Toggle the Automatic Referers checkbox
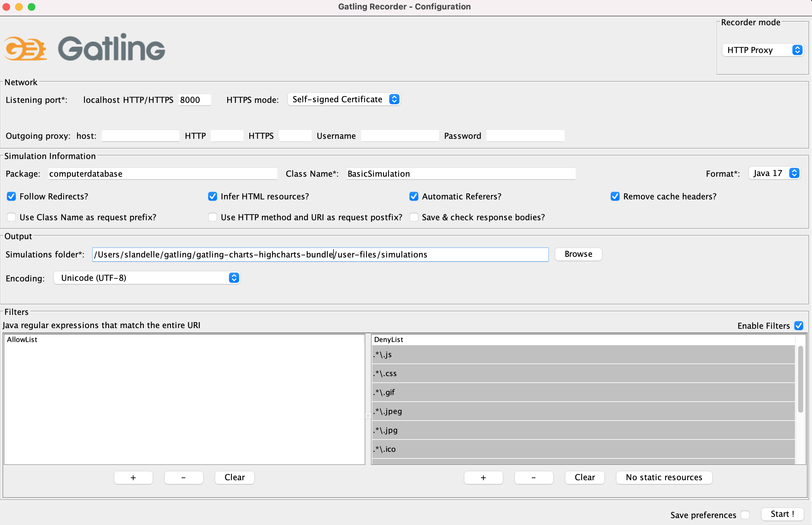 (414, 196)
